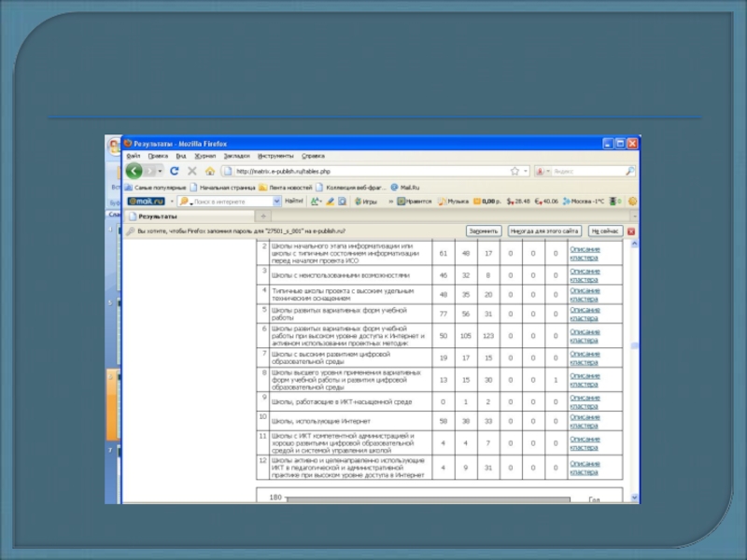Viewport: 747px width, 560px height.
Task: Select the Результаты browser tab
Action: coord(190,217)
